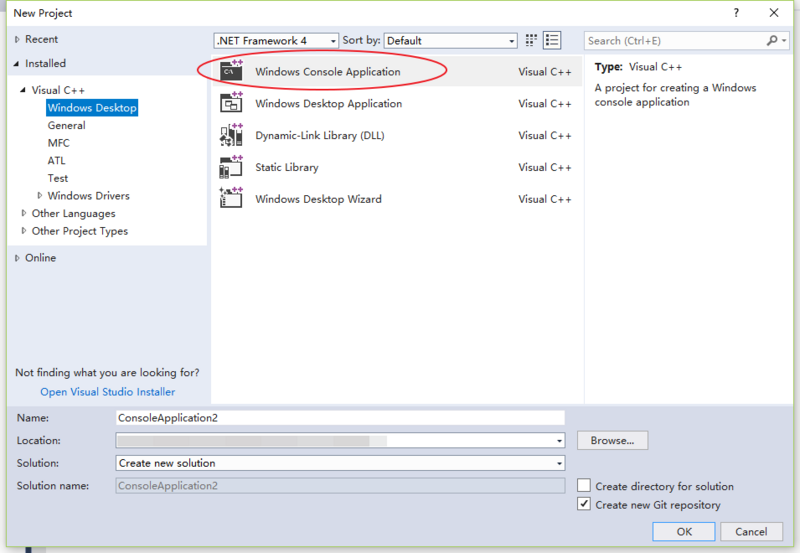Click the project Name input field

tap(340, 418)
